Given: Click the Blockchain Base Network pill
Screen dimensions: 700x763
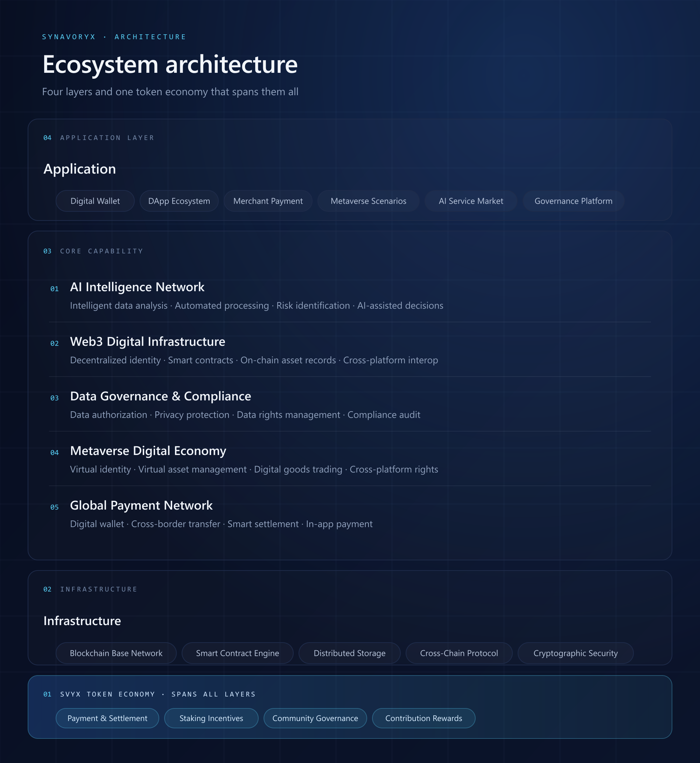Looking at the screenshot, I should [x=116, y=653].
